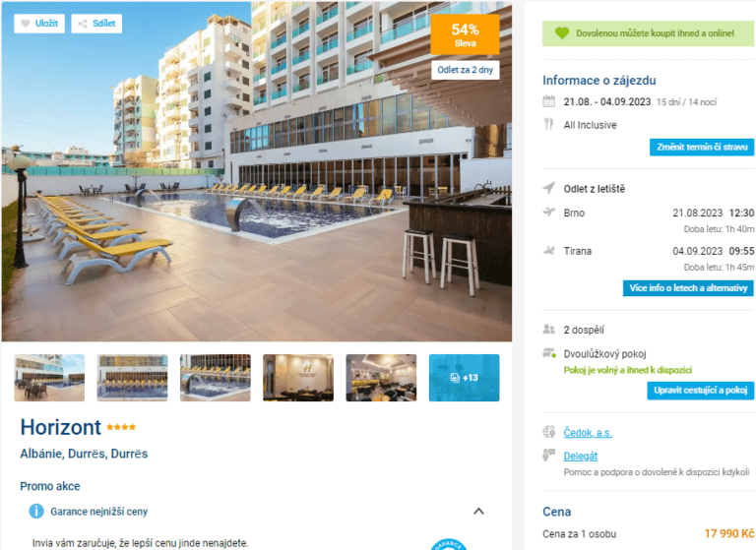Open the +13 more photos tile

[464, 378]
